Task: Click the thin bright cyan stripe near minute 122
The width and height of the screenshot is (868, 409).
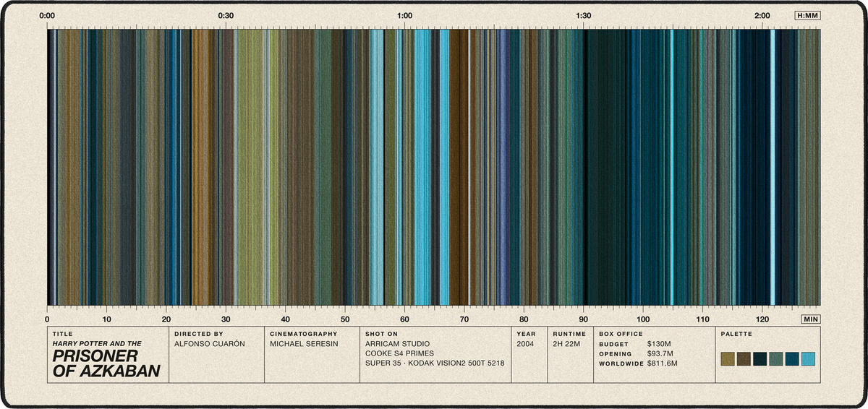Action: coord(773,167)
